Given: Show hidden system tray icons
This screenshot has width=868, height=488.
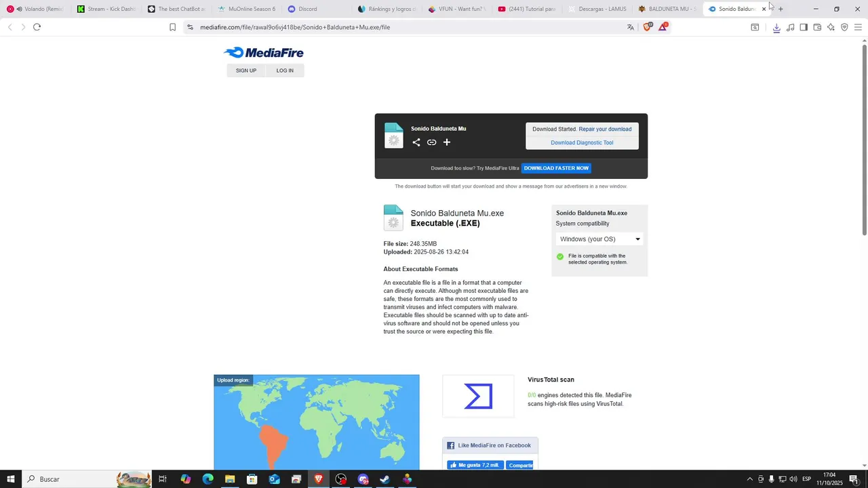Looking at the screenshot, I should click(x=750, y=479).
